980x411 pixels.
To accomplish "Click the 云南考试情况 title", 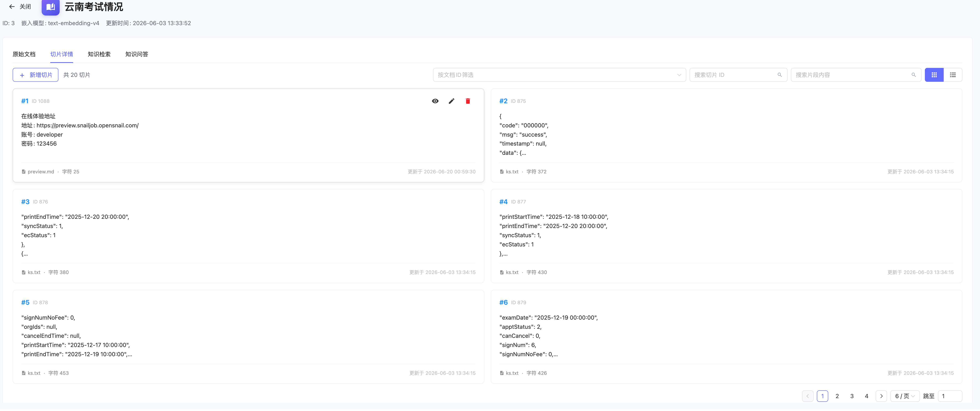I will click(x=94, y=7).
